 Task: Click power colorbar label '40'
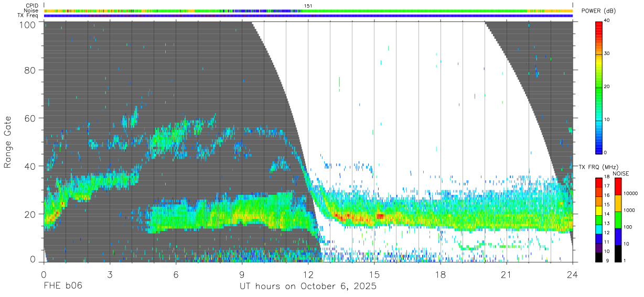607,21
